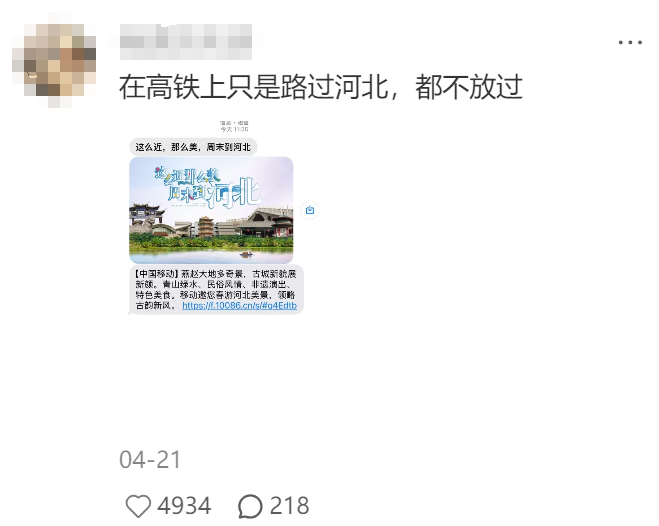Click the stylized 河北 title in the banner
Screen dimensions: 659x526
pos(237,192)
